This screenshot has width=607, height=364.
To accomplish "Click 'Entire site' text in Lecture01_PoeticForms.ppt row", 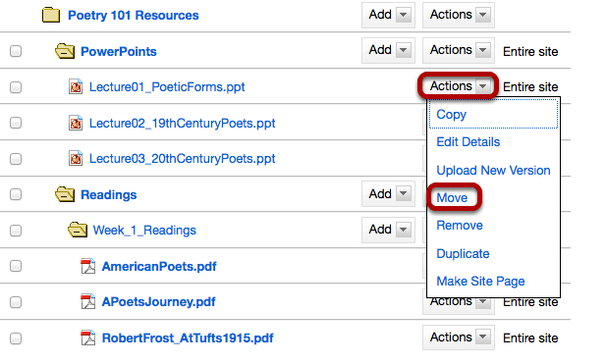I will pos(530,87).
